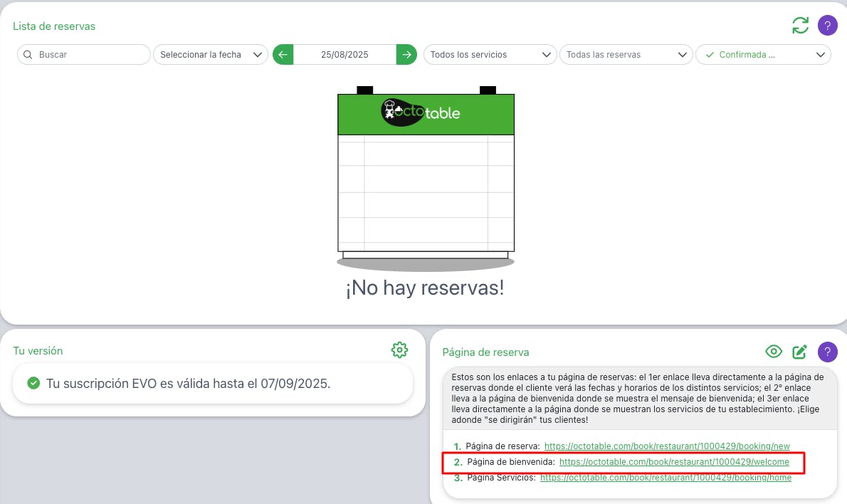847x504 pixels.
Task: Click the Página de reserva panel heading
Action: point(485,352)
